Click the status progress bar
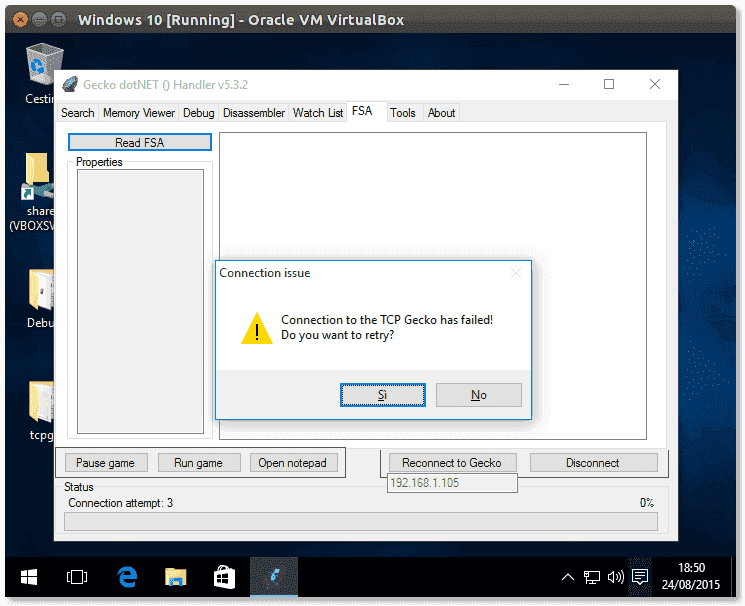745x606 pixels. pos(361,521)
